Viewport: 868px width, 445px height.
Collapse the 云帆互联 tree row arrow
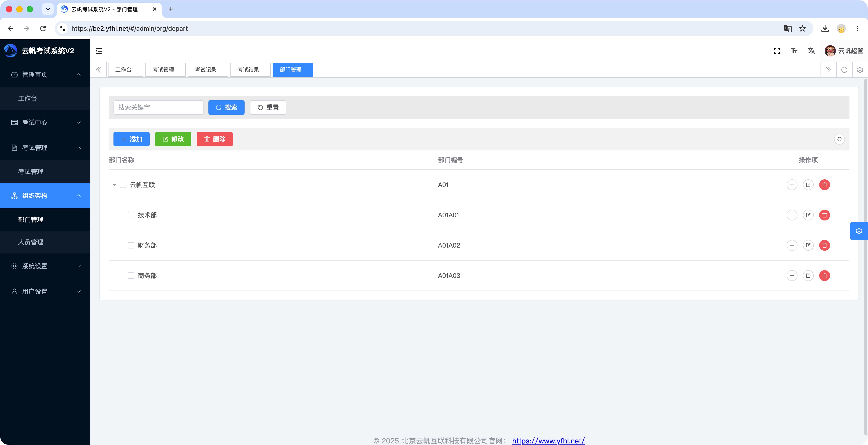pyautogui.click(x=114, y=185)
